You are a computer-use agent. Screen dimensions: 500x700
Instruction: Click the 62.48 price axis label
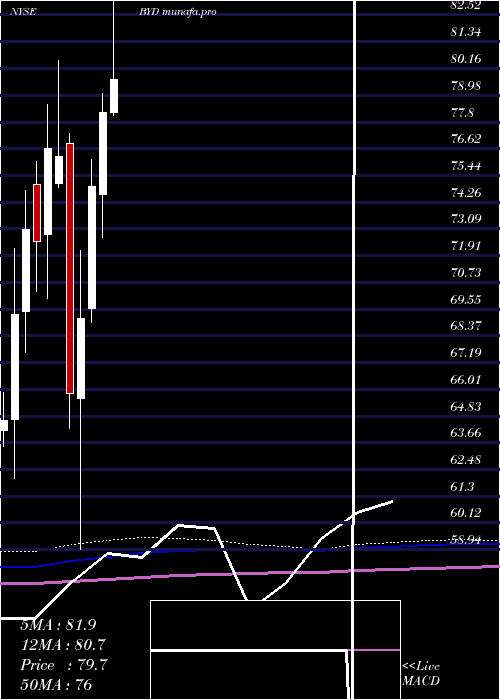(x=466, y=459)
